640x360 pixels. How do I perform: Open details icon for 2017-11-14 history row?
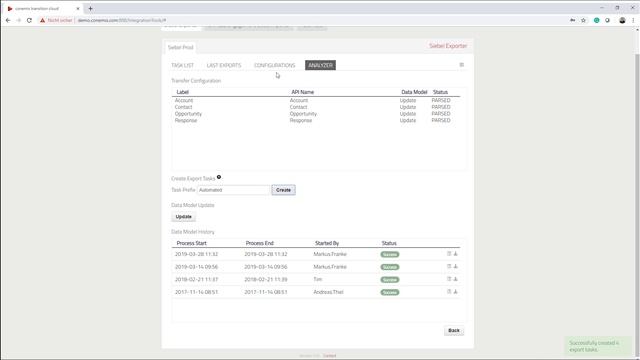449,292
